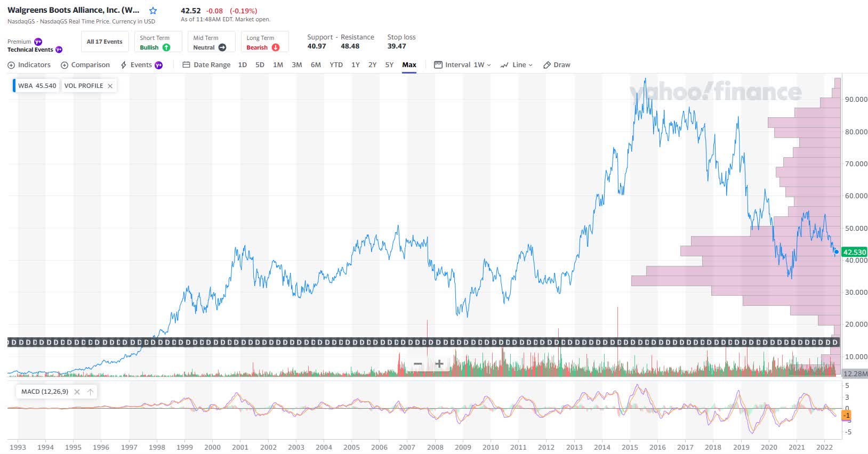868x454 pixels.
Task: Click the Short Term bullish up-arrow icon
Action: click(166, 47)
